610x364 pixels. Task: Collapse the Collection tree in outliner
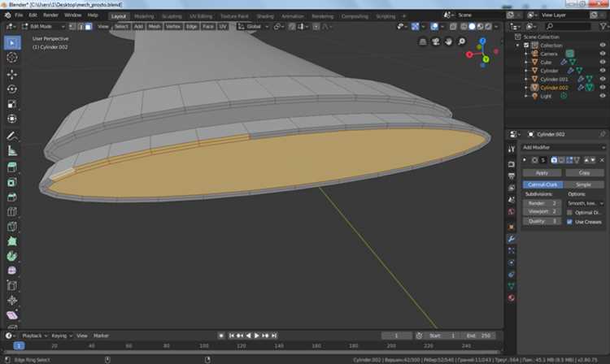518,45
